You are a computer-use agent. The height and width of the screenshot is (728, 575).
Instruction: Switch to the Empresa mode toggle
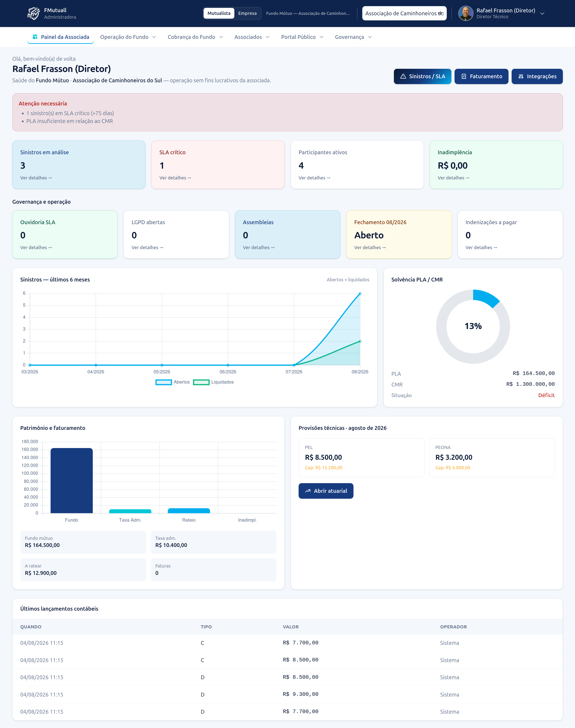pyautogui.click(x=247, y=13)
